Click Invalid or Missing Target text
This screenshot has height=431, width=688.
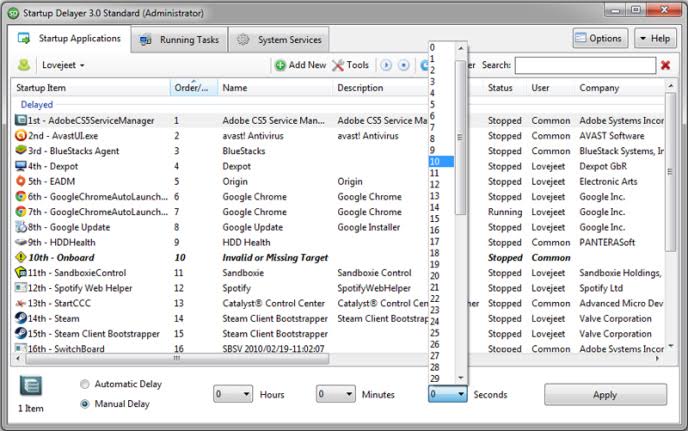point(275,258)
